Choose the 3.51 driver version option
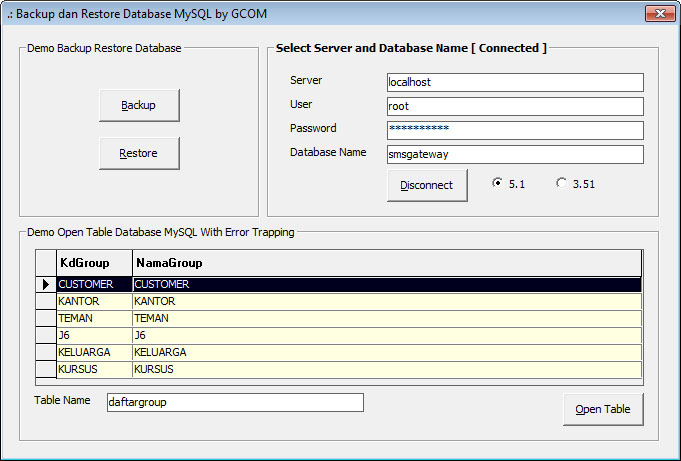The width and height of the screenshot is (681, 461). [x=562, y=184]
